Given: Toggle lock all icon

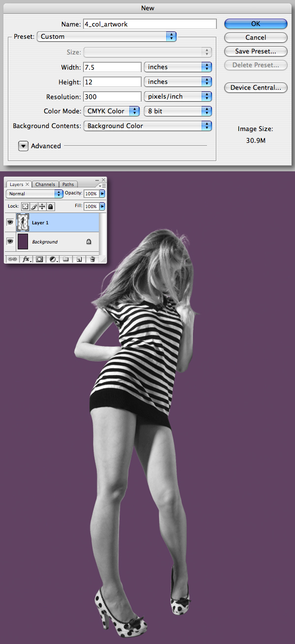Looking at the screenshot, I should [x=50, y=207].
